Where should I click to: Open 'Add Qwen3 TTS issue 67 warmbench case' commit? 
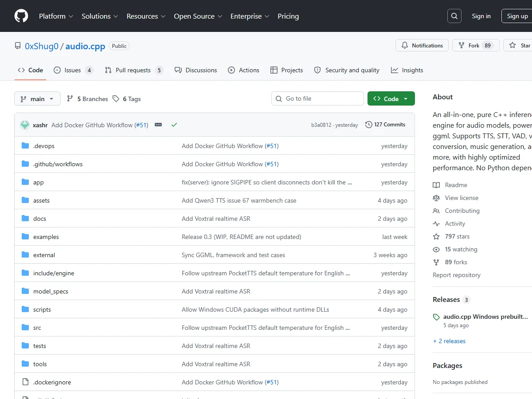(x=239, y=200)
